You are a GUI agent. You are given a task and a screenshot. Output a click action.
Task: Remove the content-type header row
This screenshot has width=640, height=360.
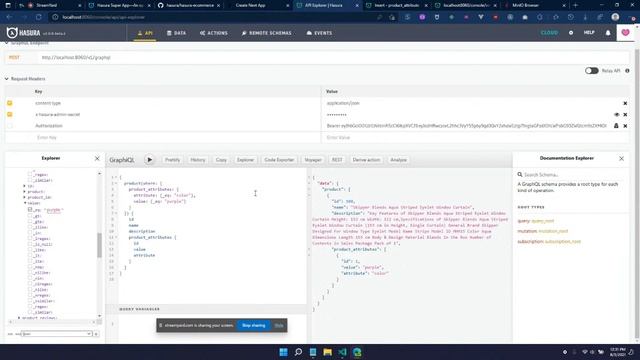pyautogui.click(x=625, y=103)
